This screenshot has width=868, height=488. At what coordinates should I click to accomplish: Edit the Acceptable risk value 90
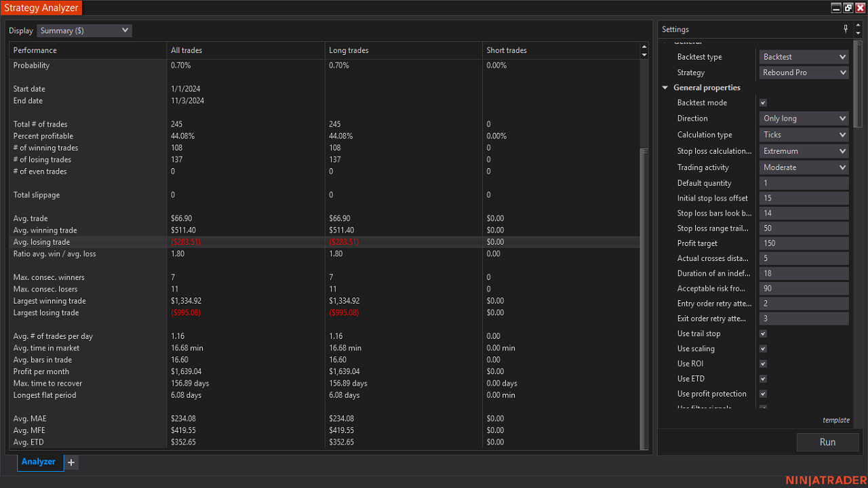coord(804,289)
